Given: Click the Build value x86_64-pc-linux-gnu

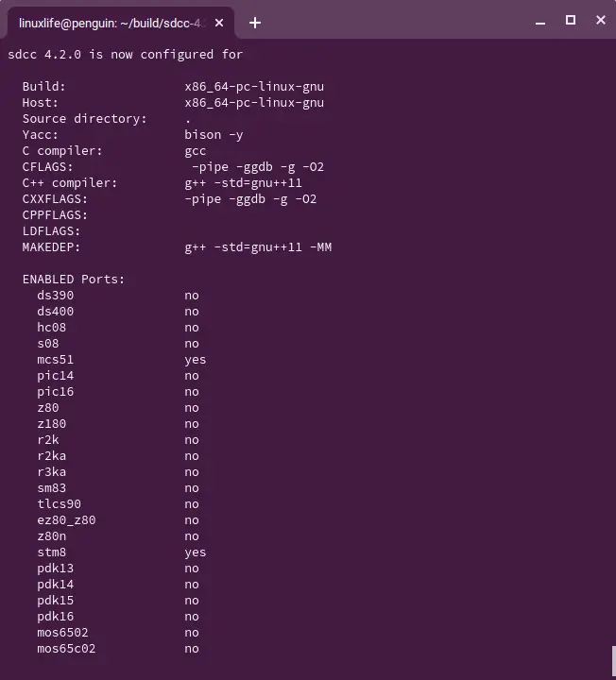Looking at the screenshot, I should coord(254,87).
